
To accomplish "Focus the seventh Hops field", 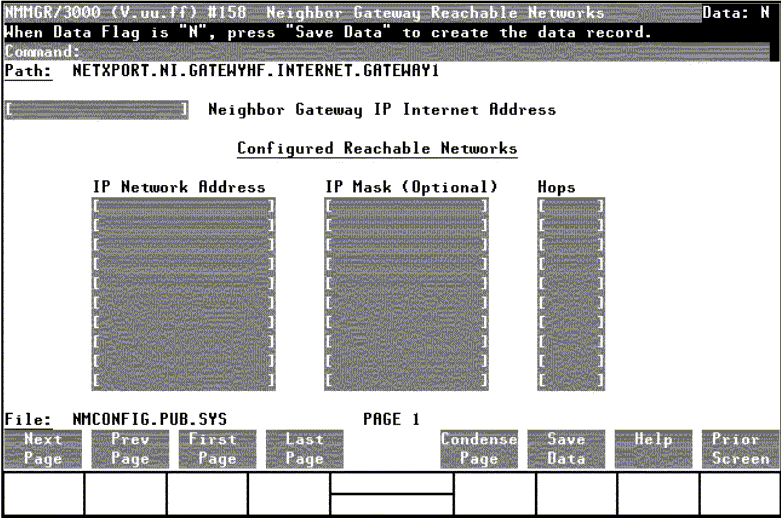I will click(571, 322).
